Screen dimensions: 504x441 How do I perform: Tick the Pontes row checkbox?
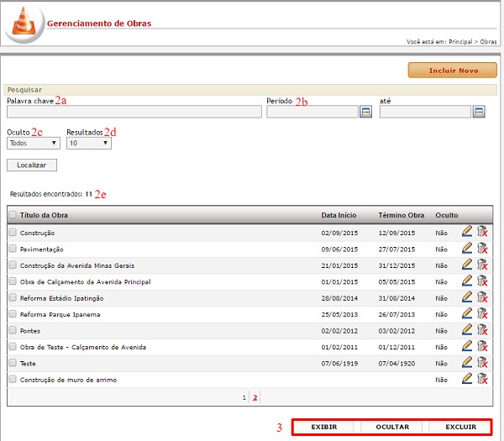[x=13, y=330]
